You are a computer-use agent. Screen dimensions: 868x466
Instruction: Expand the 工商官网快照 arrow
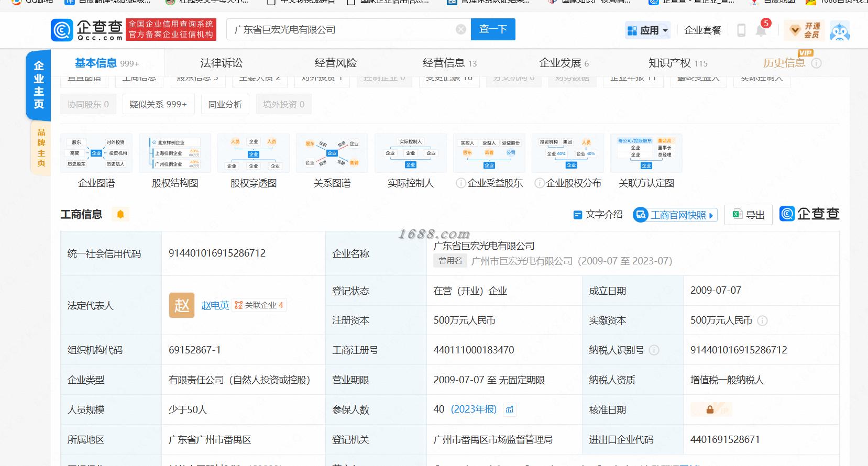coord(711,215)
